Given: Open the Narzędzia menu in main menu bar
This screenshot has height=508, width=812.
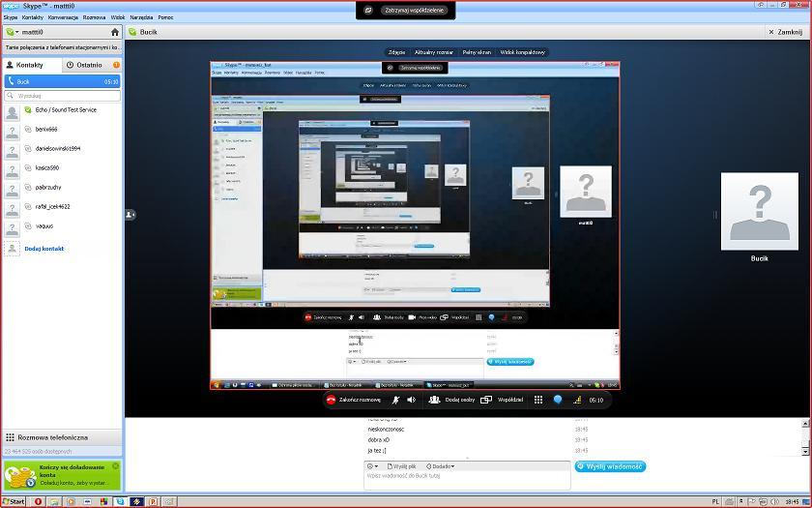Looking at the screenshot, I should tap(141, 17).
